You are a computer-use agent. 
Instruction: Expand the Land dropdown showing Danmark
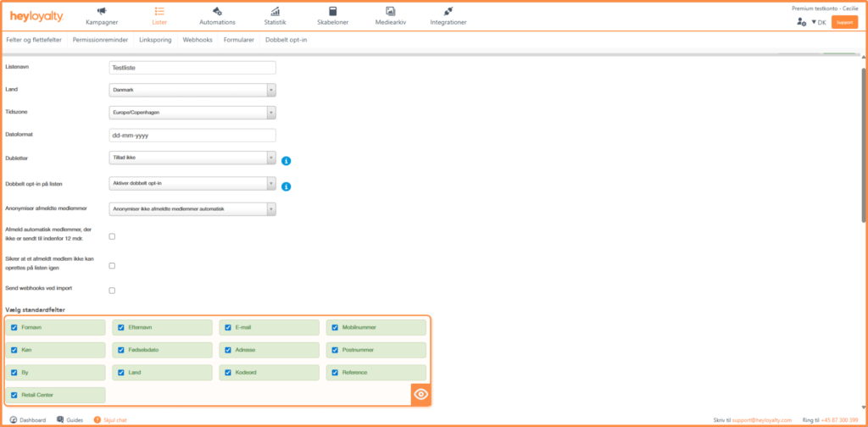point(193,90)
